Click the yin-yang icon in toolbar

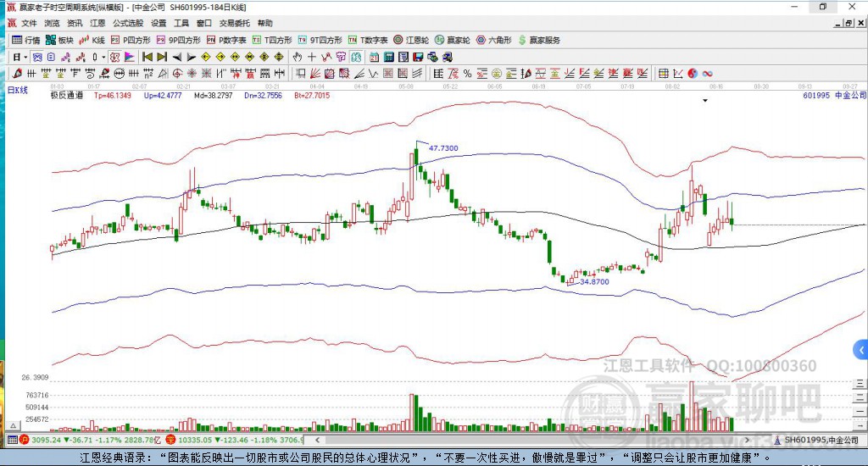693,74
